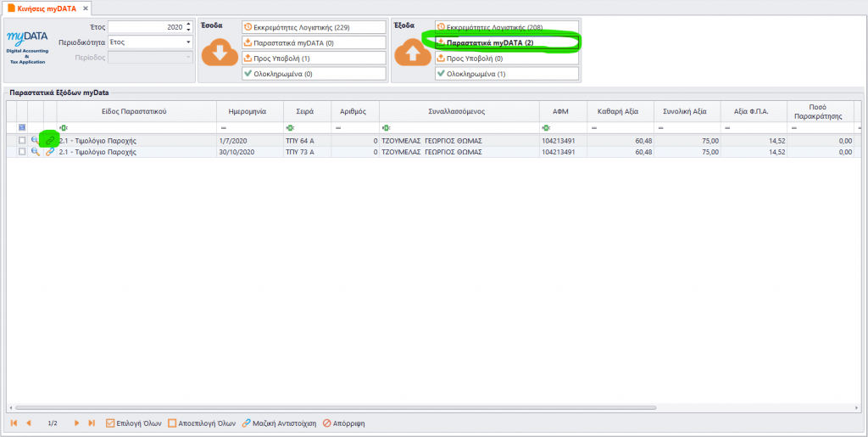Open the magnifier preview for the 1/7/2020 invoice row
The width and height of the screenshot is (868, 437).
tap(35, 141)
